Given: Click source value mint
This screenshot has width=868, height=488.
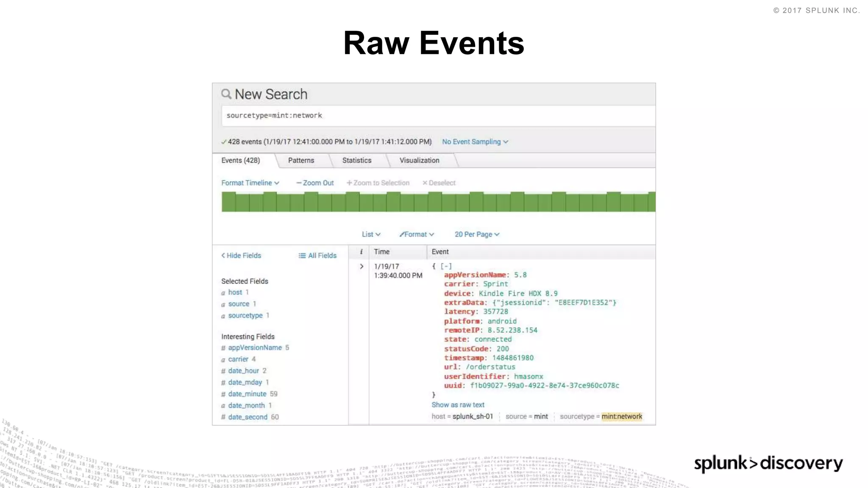Looking at the screenshot, I should coord(541,416).
